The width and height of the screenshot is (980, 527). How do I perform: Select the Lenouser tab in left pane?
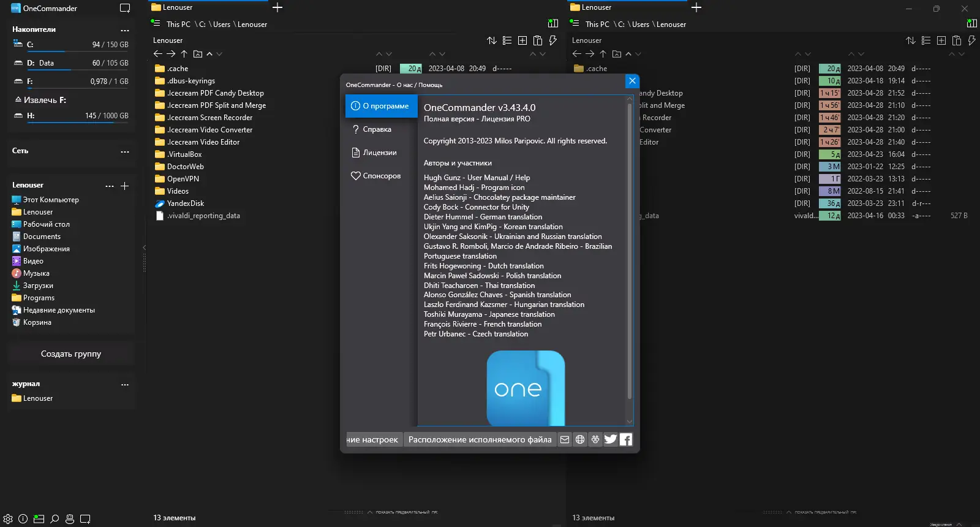pos(208,7)
